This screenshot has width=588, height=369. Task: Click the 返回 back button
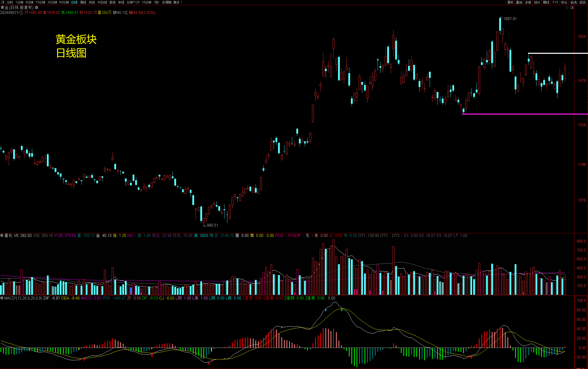[582, 2]
